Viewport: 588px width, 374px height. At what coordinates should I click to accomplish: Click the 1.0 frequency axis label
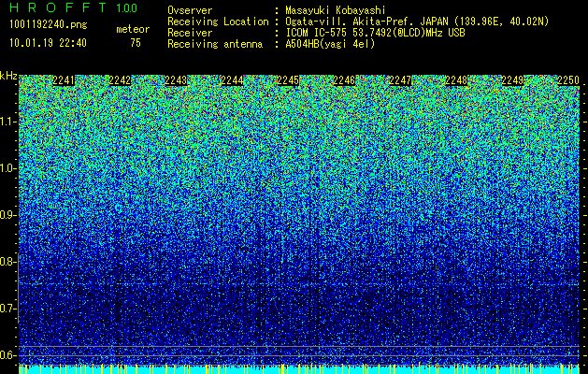pyautogui.click(x=7, y=168)
